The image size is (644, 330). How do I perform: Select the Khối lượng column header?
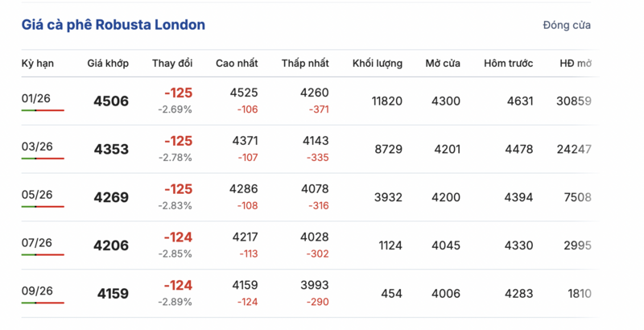[x=378, y=64]
